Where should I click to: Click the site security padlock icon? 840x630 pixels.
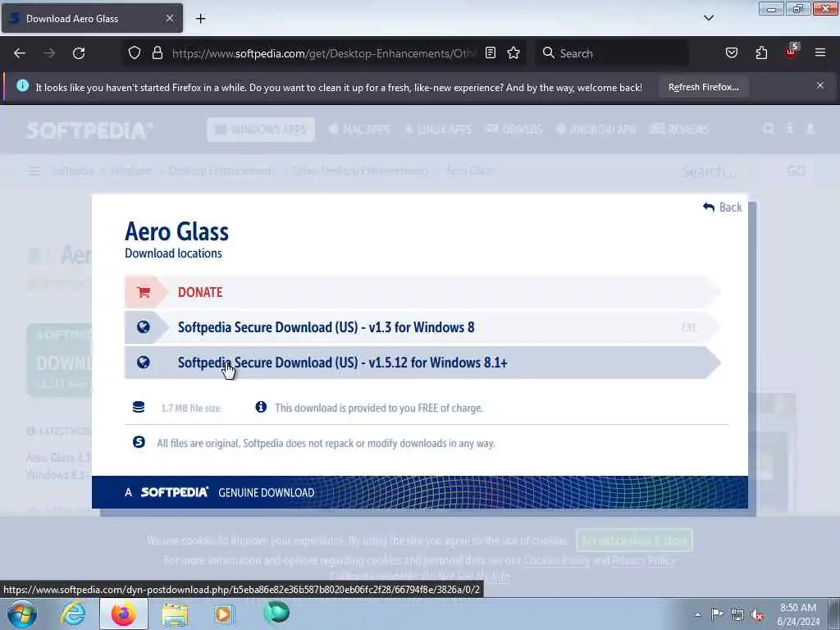tap(157, 53)
